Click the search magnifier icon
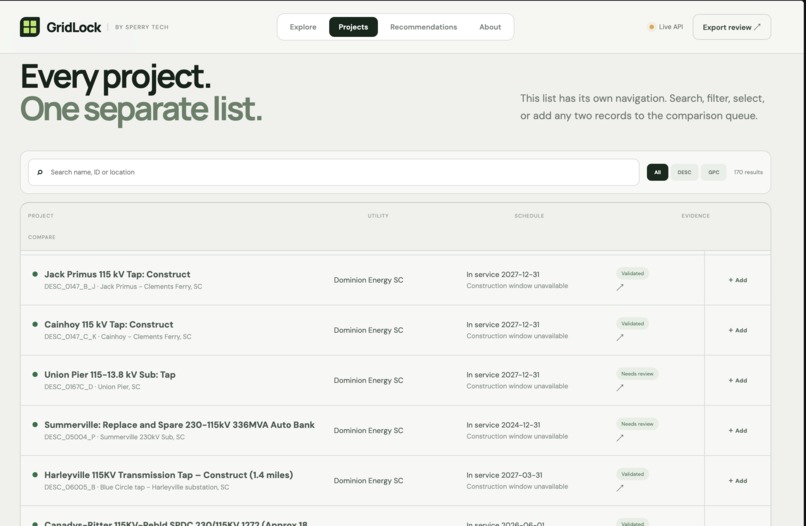 40,172
